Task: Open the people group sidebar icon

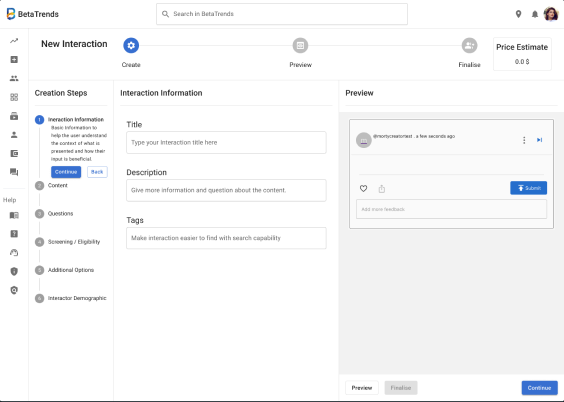Action: click(14, 78)
